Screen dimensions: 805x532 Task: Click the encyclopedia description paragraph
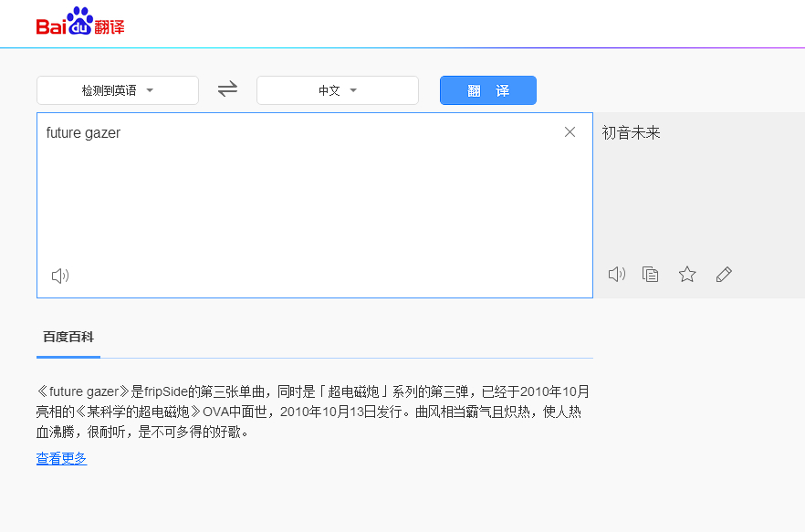click(x=313, y=412)
